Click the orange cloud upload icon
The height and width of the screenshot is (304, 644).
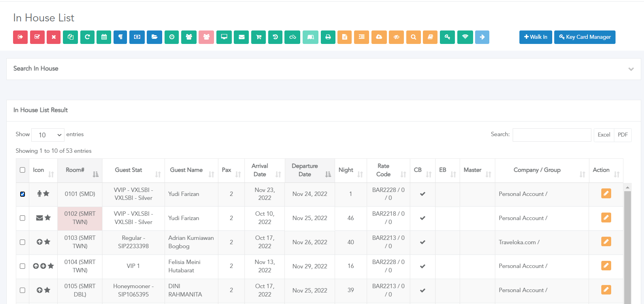[379, 37]
